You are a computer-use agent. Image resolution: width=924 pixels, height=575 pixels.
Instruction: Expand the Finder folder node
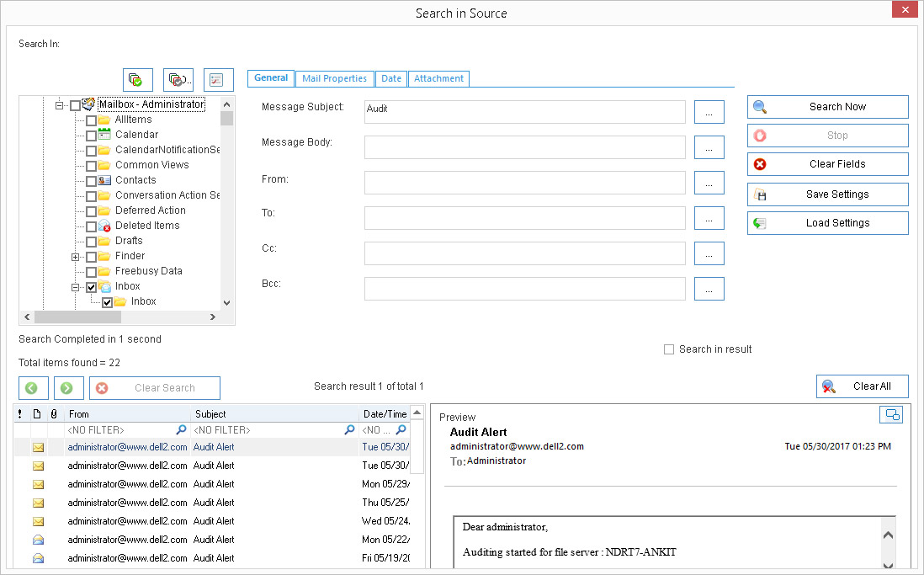76,257
